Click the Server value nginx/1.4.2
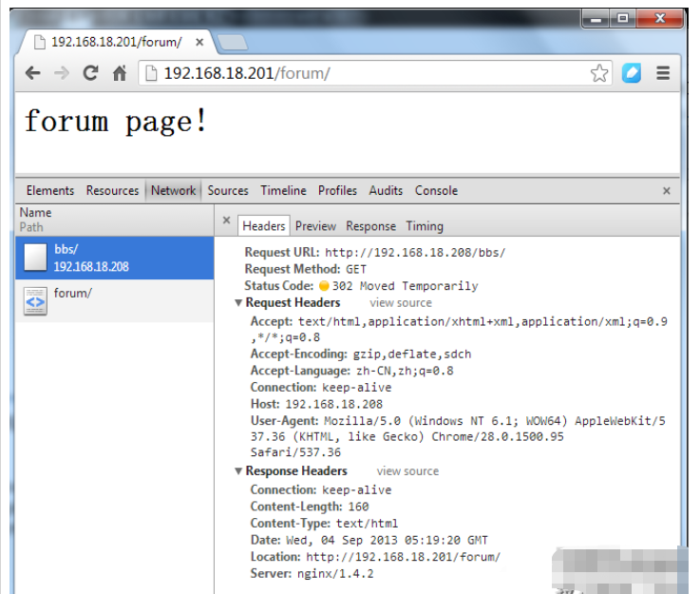The width and height of the screenshot is (700, 594). point(335,574)
